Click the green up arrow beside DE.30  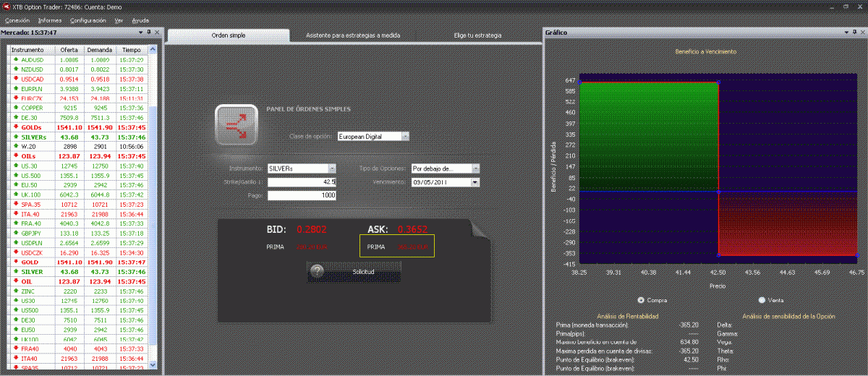[x=15, y=117]
